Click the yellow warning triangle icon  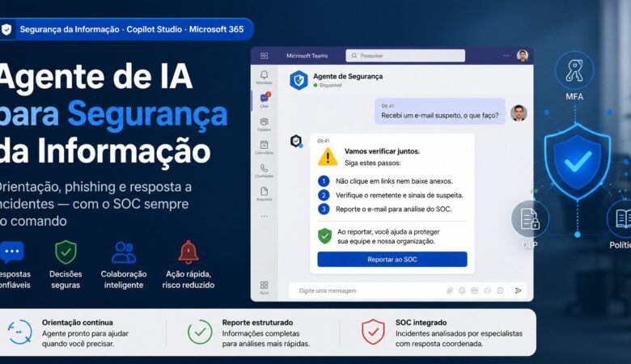point(328,156)
